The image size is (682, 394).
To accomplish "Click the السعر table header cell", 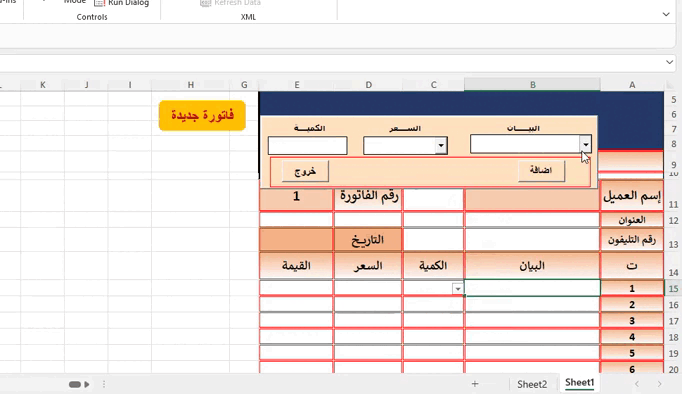I will 368,266.
